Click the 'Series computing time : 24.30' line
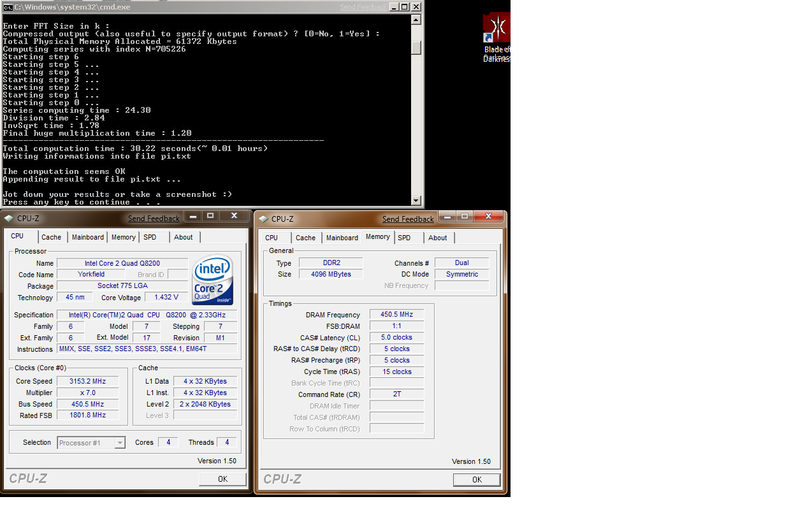812x520 pixels. point(77,110)
